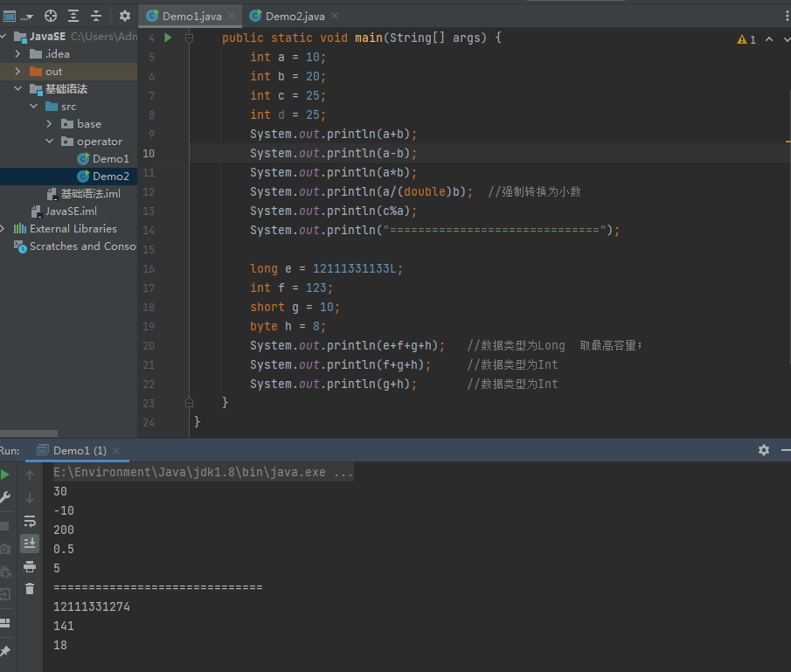The width and height of the screenshot is (791, 672).
Task: Open Run panel settings gear
Action: coord(764,450)
